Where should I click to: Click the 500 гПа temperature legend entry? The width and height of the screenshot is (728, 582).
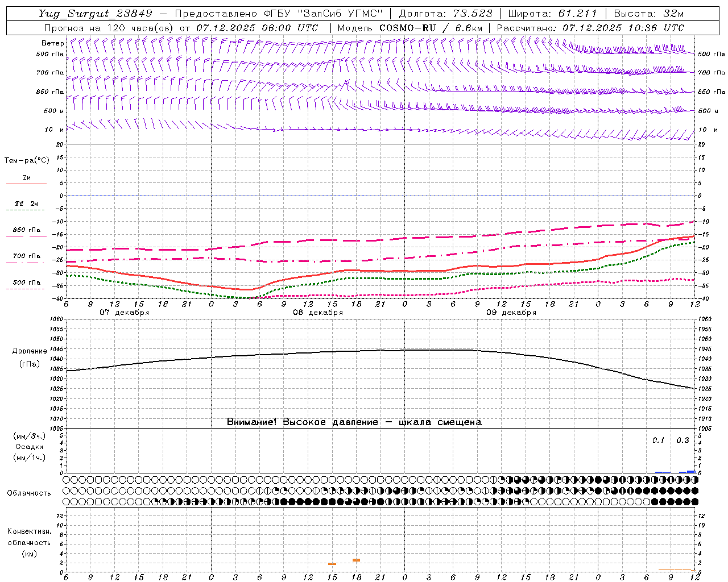pos(27,282)
